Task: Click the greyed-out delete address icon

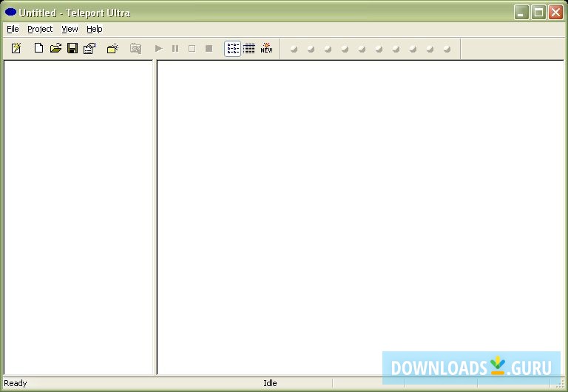Action: point(135,48)
